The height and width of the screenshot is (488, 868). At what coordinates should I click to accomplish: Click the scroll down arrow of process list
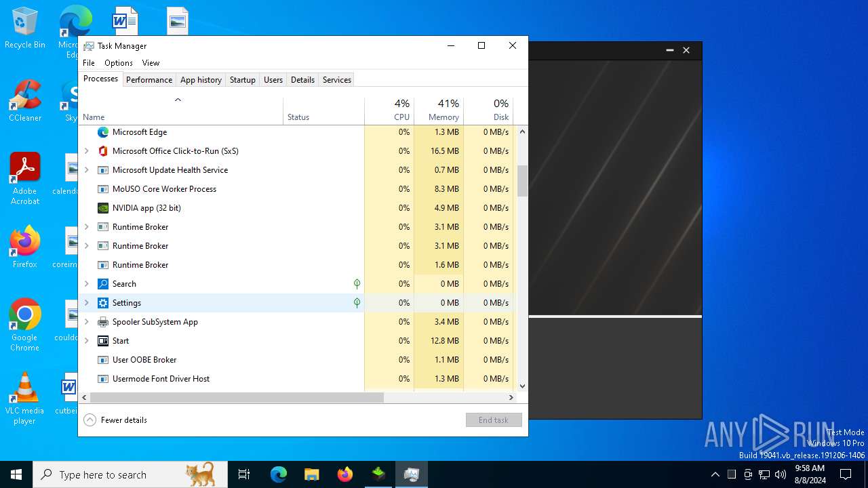click(x=522, y=386)
